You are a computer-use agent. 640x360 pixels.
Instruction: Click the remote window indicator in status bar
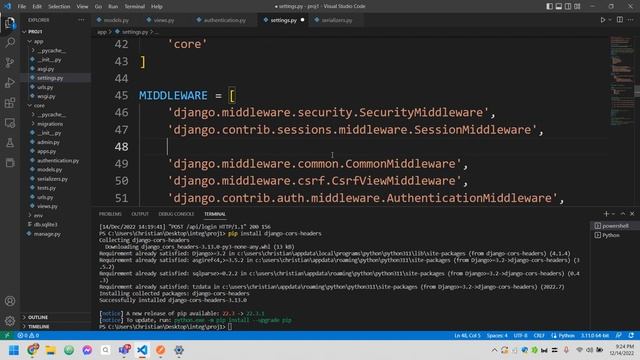7,335
